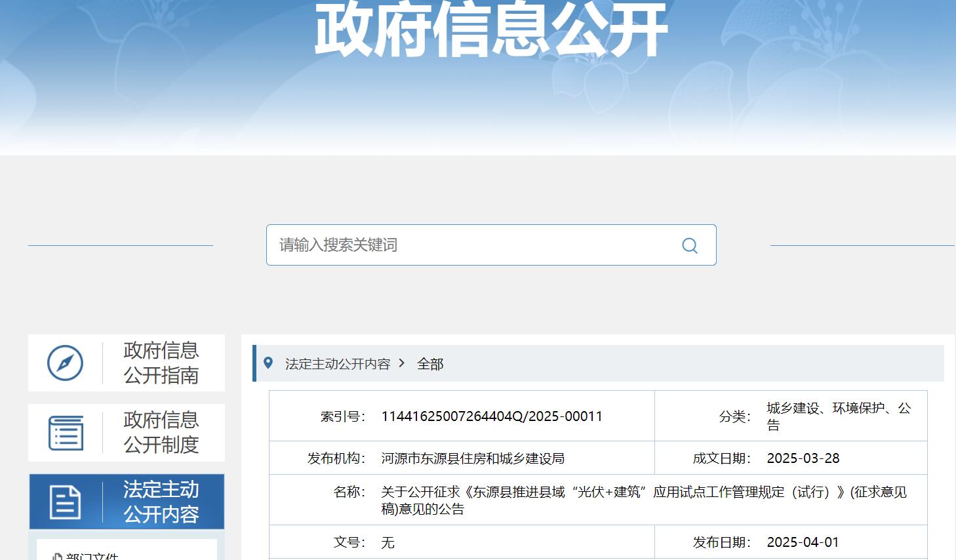The image size is (956, 560).
Task: Click the 政府信息公开 page title banner
Action: (490, 30)
